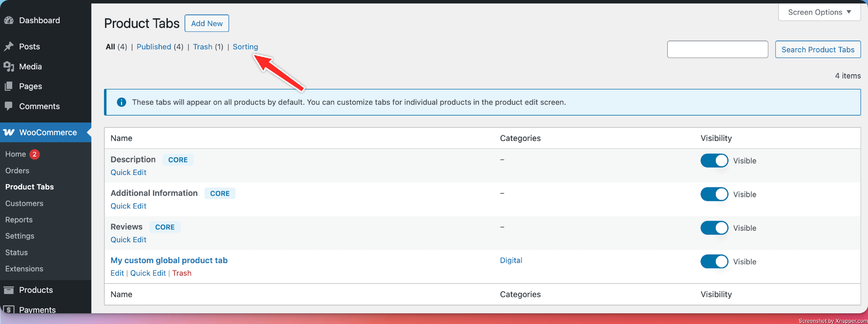Disable Additional Information tab visibility
The width and height of the screenshot is (868, 324).
coord(714,194)
